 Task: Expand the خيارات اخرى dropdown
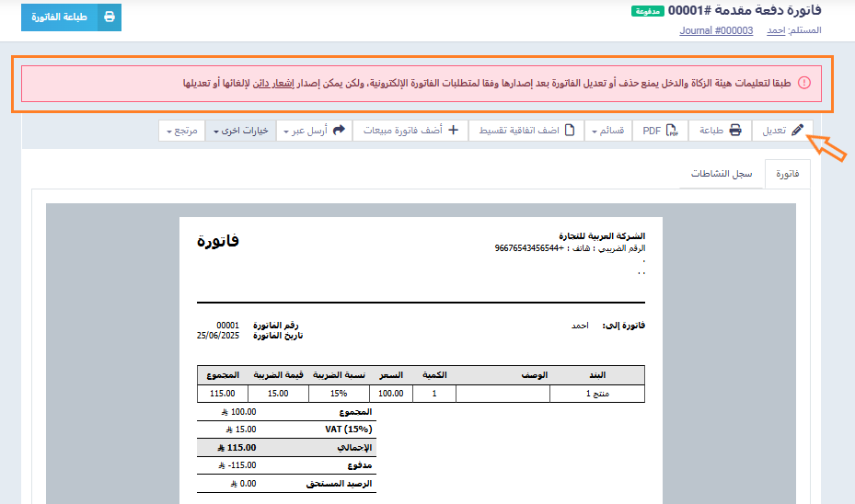pyautogui.click(x=240, y=131)
